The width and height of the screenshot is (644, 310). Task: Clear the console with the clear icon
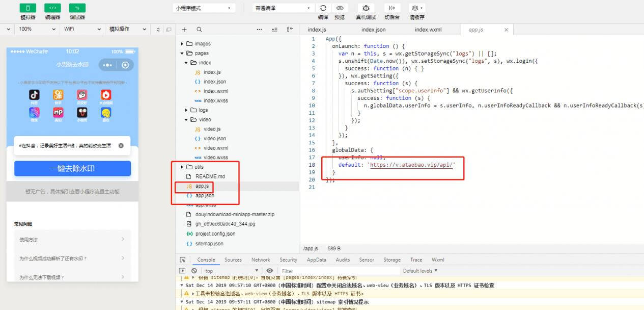pos(194,271)
